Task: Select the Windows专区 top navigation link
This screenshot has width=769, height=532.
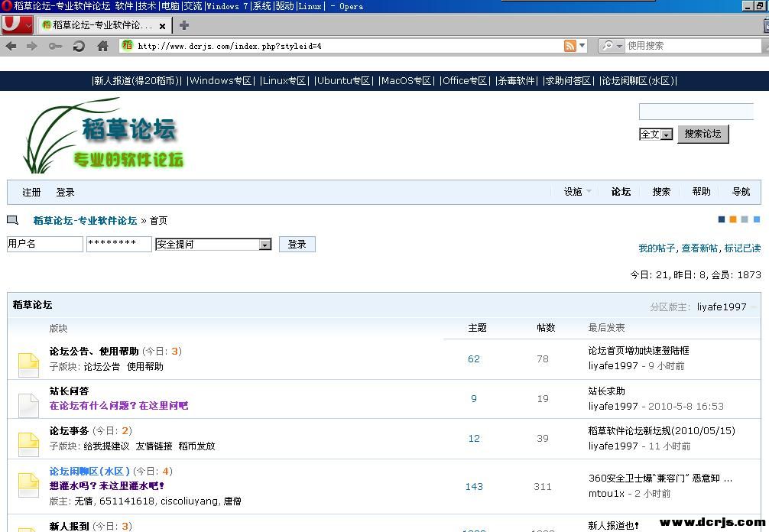Action: (221, 81)
